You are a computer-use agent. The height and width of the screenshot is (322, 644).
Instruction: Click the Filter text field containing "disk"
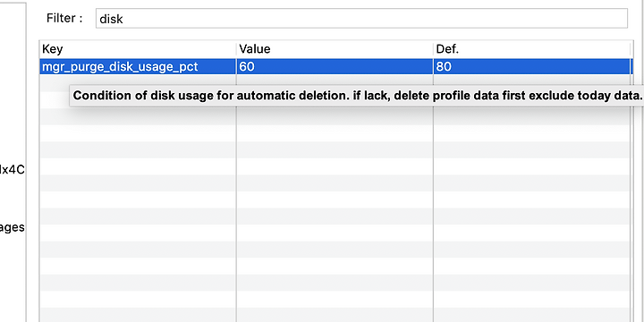(361, 19)
